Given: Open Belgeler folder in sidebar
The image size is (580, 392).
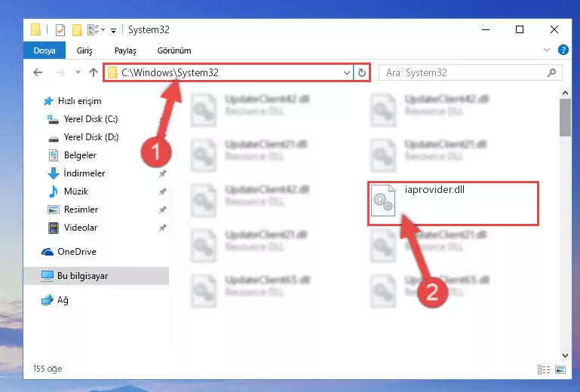Looking at the screenshot, I should tap(80, 155).
